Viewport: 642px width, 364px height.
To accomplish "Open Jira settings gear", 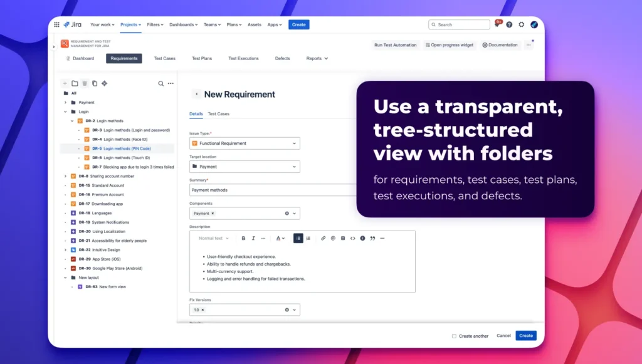I will (521, 24).
